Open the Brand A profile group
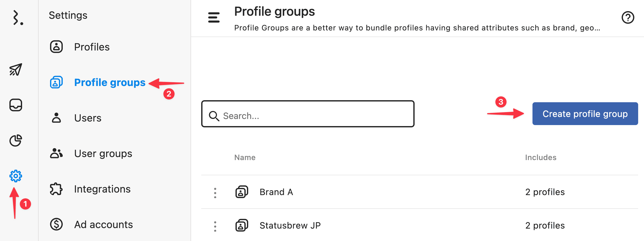This screenshot has width=644, height=241. 276,192
